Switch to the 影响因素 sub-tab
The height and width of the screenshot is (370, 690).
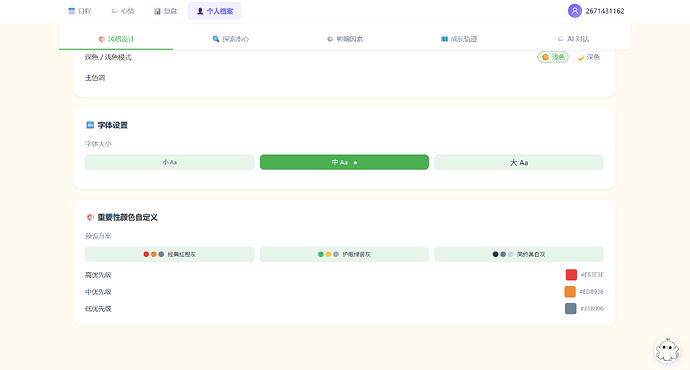pyautogui.click(x=345, y=39)
